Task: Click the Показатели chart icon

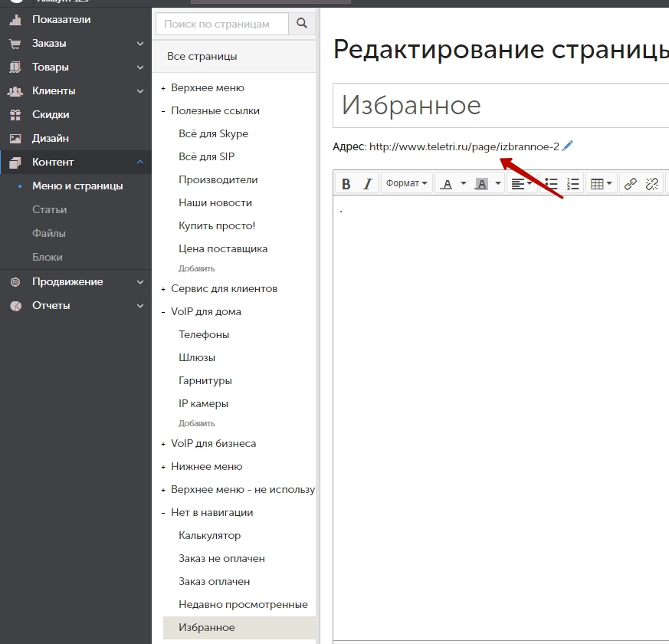Action: pyautogui.click(x=15, y=20)
